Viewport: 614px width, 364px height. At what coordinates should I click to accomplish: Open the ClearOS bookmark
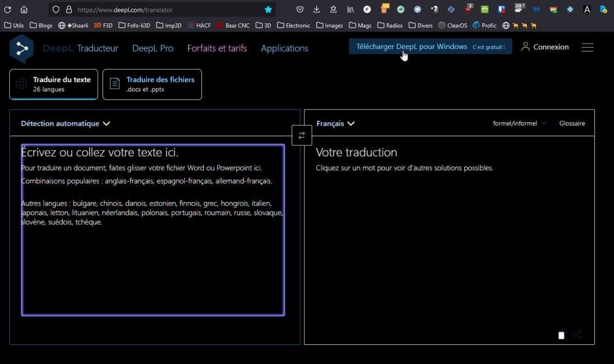click(453, 25)
